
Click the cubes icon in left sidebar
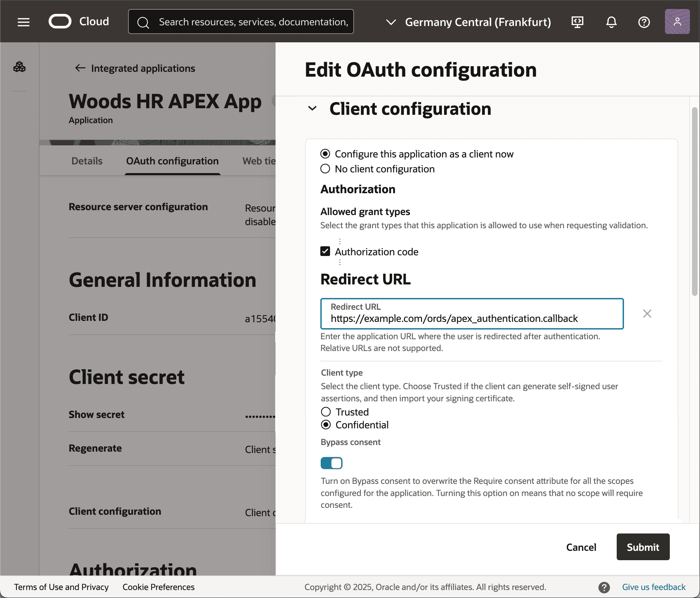[19, 67]
